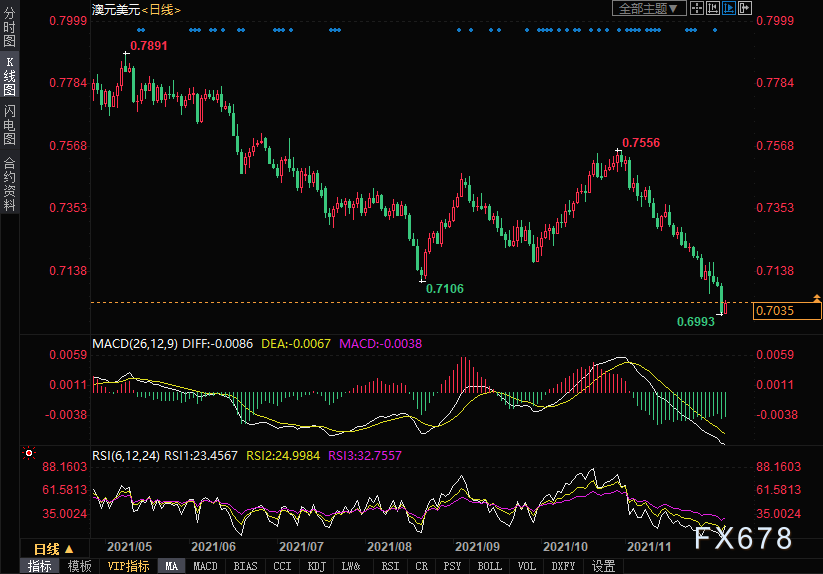
Task: Enable the MACD indicator
Action: pyautogui.click(x=205, y=566)
